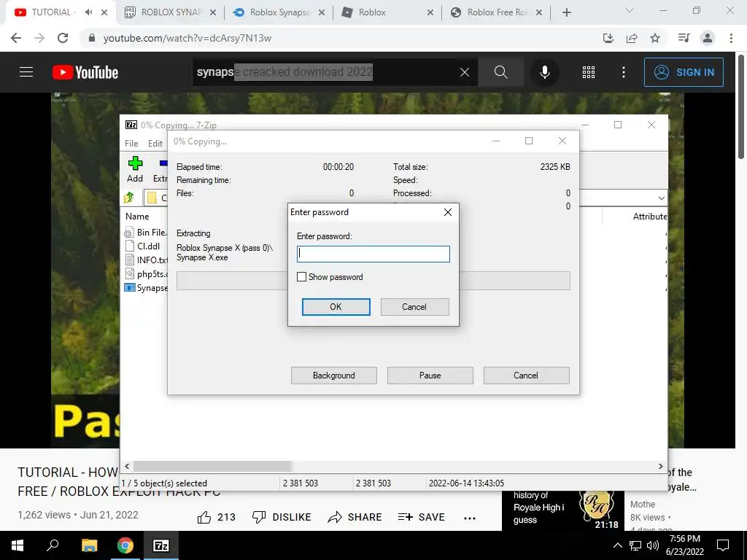Go to YouTube home logo

[x=85, y=72]
